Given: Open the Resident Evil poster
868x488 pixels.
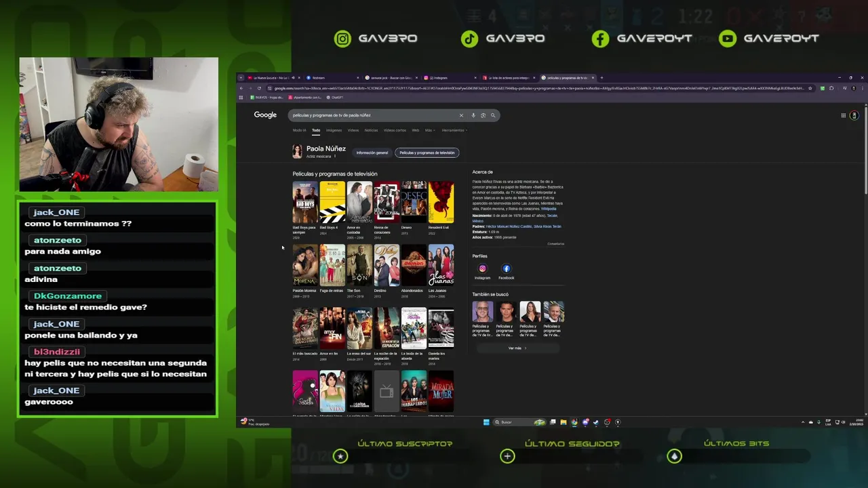Looking at the screenshot, I should click(441, 203).
